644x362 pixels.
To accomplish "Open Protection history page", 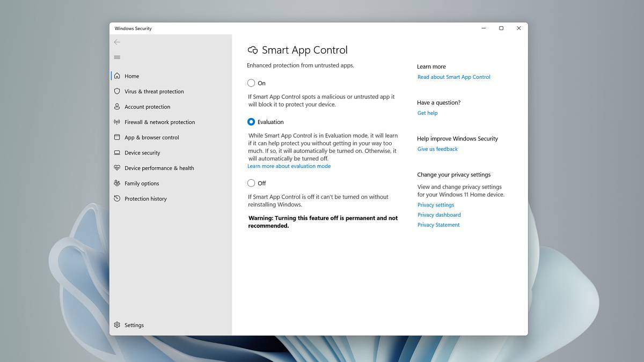I will (171, 198).
